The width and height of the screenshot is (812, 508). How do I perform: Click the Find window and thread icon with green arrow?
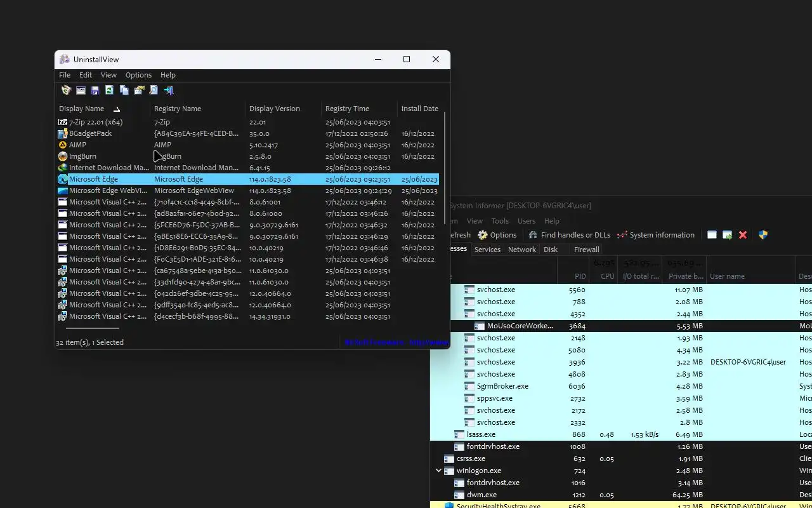coord(728,235)
